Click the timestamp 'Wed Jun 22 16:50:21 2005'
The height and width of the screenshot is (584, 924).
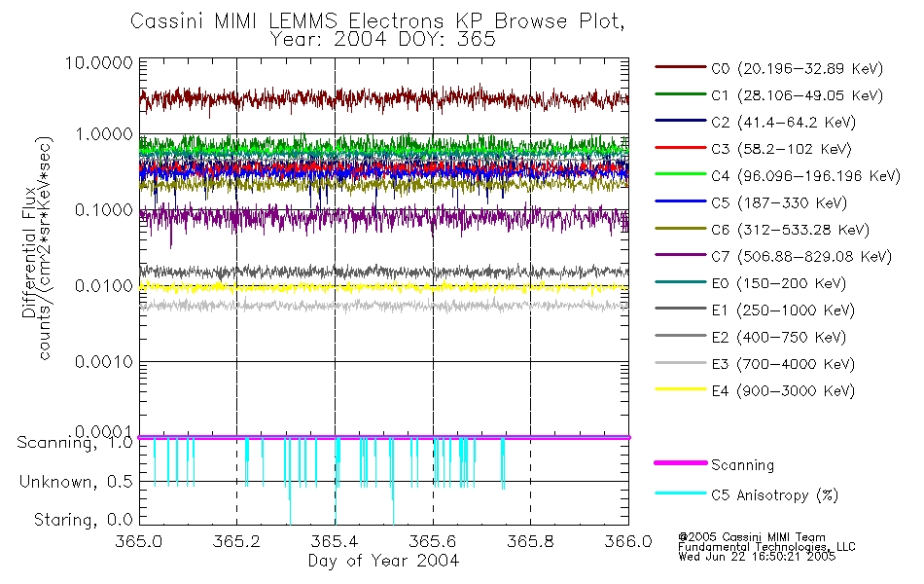(757, 557)
